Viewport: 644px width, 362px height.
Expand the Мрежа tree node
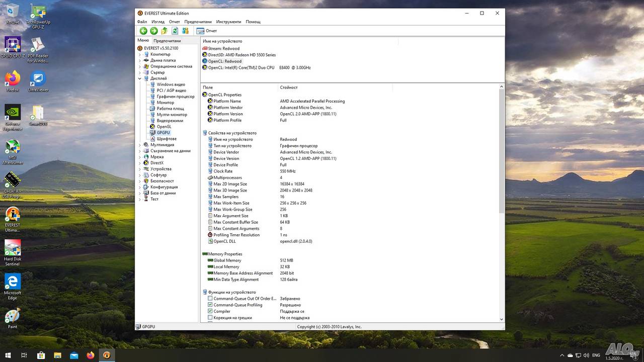[140, 157]
